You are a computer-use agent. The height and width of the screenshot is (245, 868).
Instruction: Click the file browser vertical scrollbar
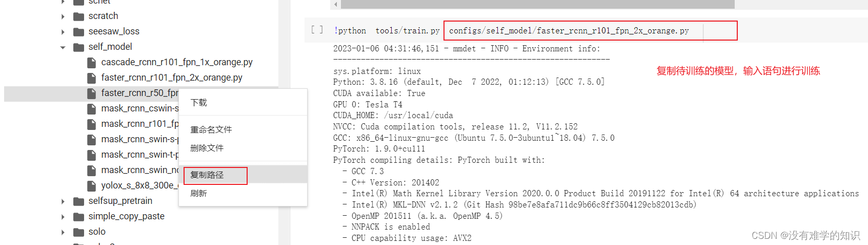click(284, 122)
